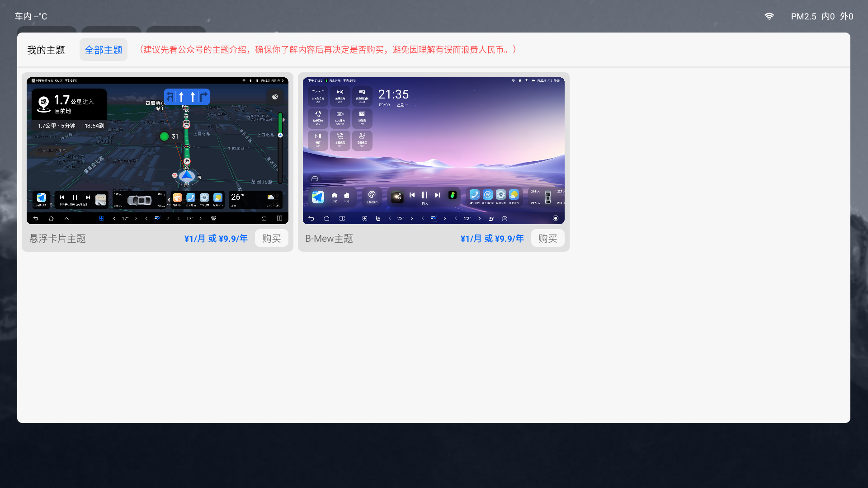
Task: Select the 全部主题 tab
Action: click(x=104, y=50)
